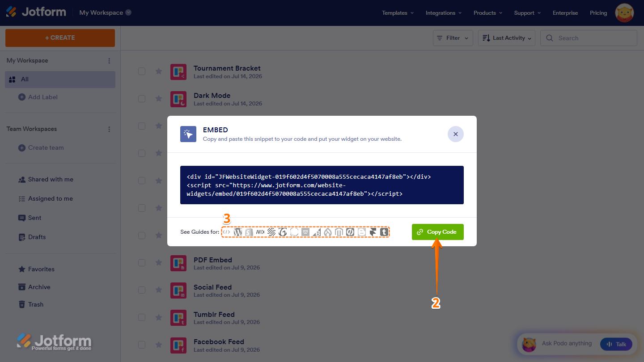644x362 pixels.
Task: Expand the Products menu
Action: point(488,13)
